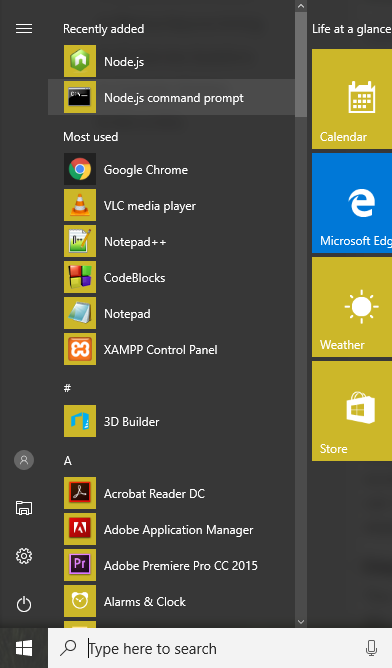Screen dimensions: 392x668
Task: Launch Adobe Premiere Pro CC 2015 icon
Action: [x=80, y=565]
